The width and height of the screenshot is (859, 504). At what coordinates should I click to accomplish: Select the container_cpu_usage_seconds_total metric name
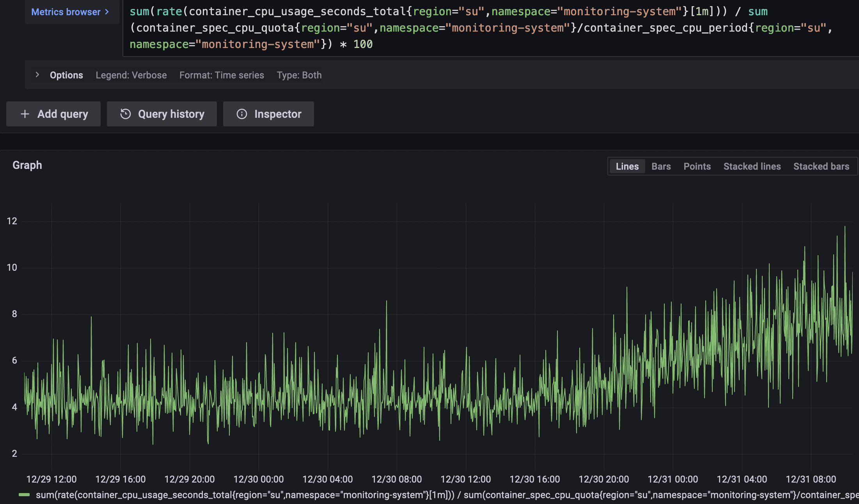pyautogui.click(x=298, y=11)
